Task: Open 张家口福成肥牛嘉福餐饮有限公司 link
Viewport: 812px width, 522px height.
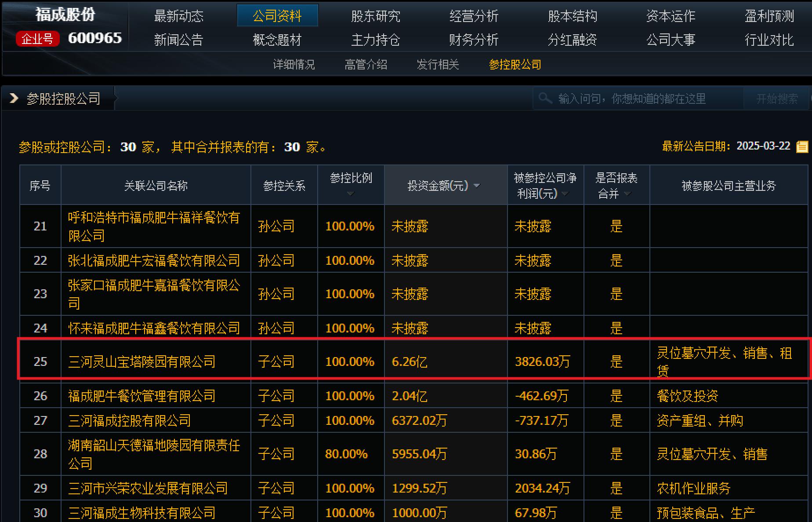Action: (154, 294)
